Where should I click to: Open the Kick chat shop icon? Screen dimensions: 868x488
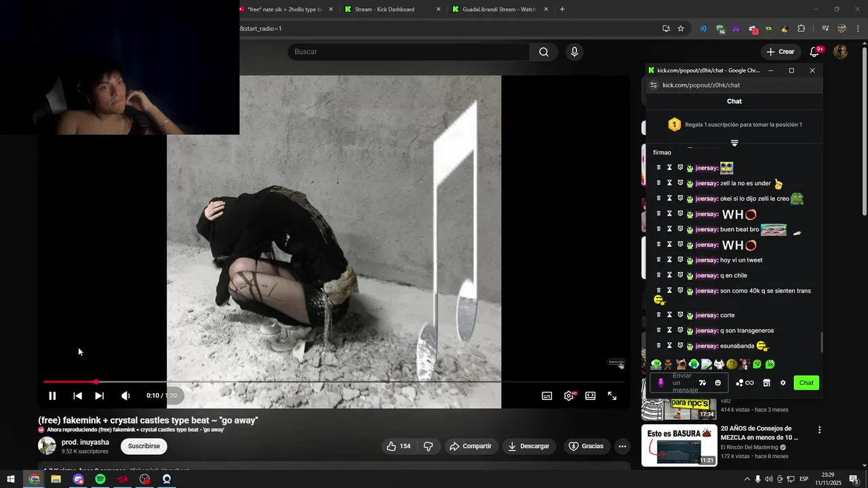click(x=766, y=383)
